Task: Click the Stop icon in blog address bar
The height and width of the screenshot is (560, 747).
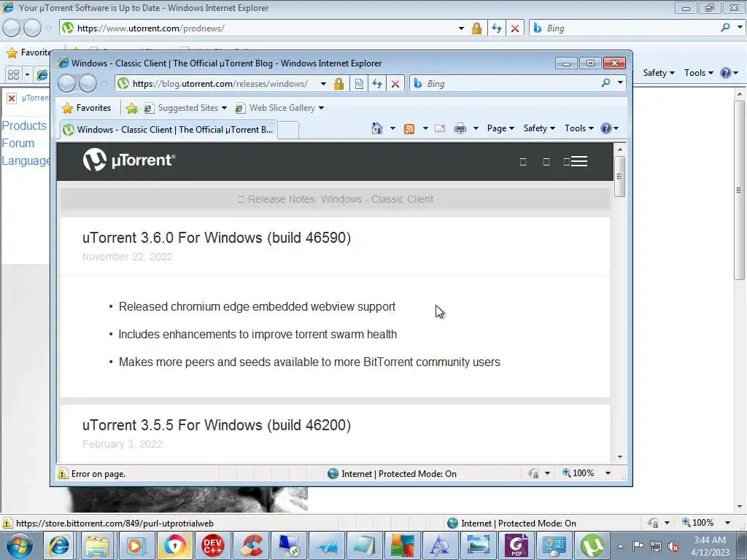Action: tap(395, 84)
